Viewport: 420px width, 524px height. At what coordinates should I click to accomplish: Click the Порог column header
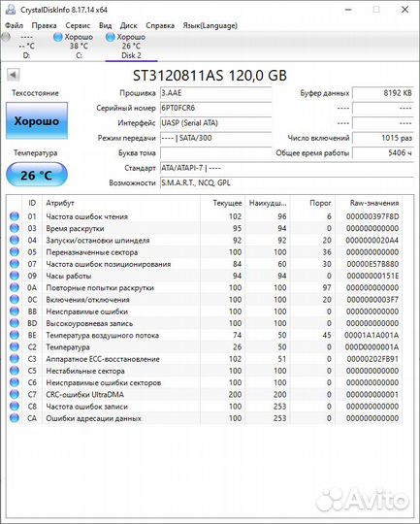pyautogui.click(x=312, y=203)
